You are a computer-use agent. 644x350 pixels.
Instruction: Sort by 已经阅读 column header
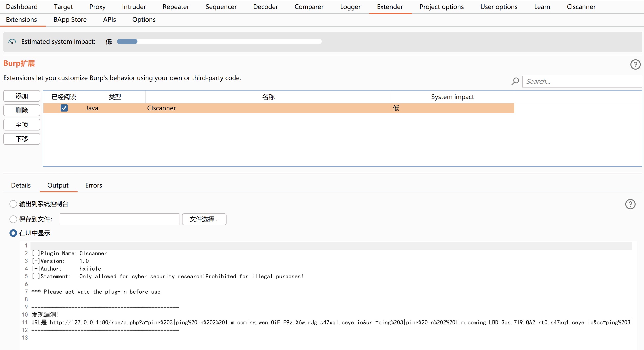[63, 97]
